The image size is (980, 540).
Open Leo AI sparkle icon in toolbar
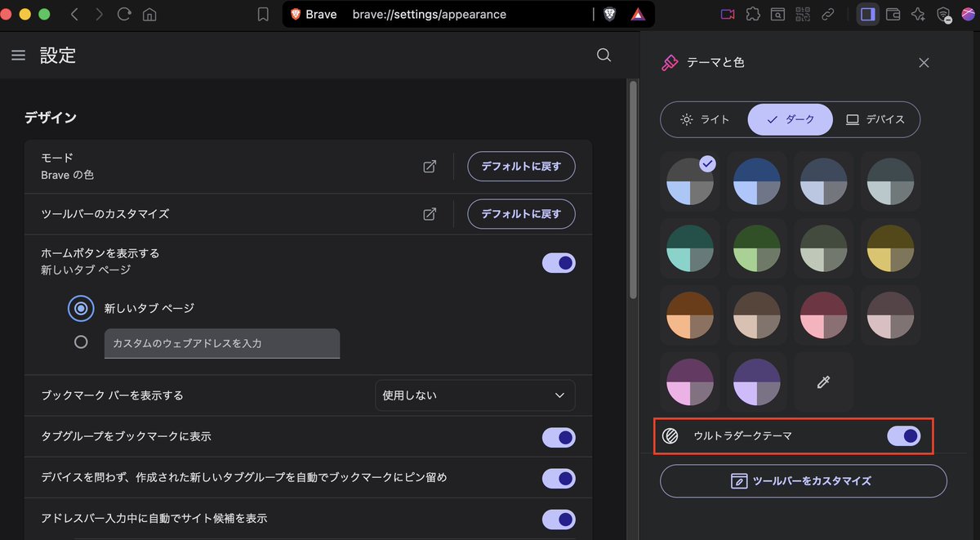pos(919,14)
